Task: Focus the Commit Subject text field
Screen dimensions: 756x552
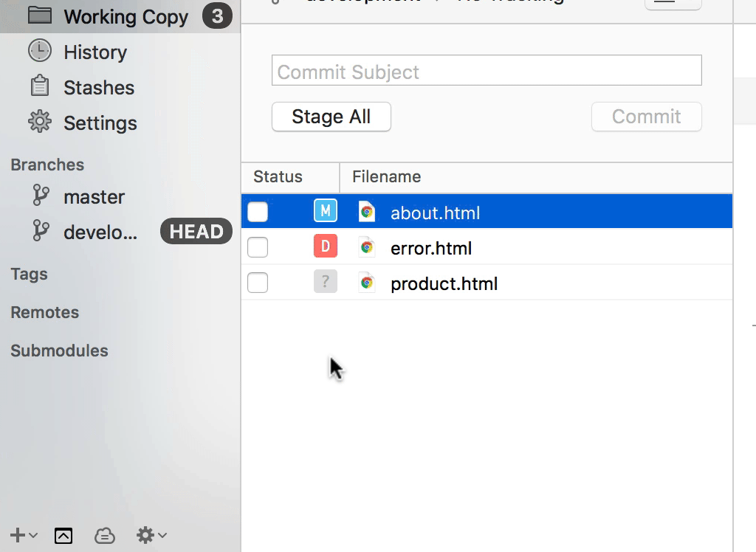Action: [487, 72]
